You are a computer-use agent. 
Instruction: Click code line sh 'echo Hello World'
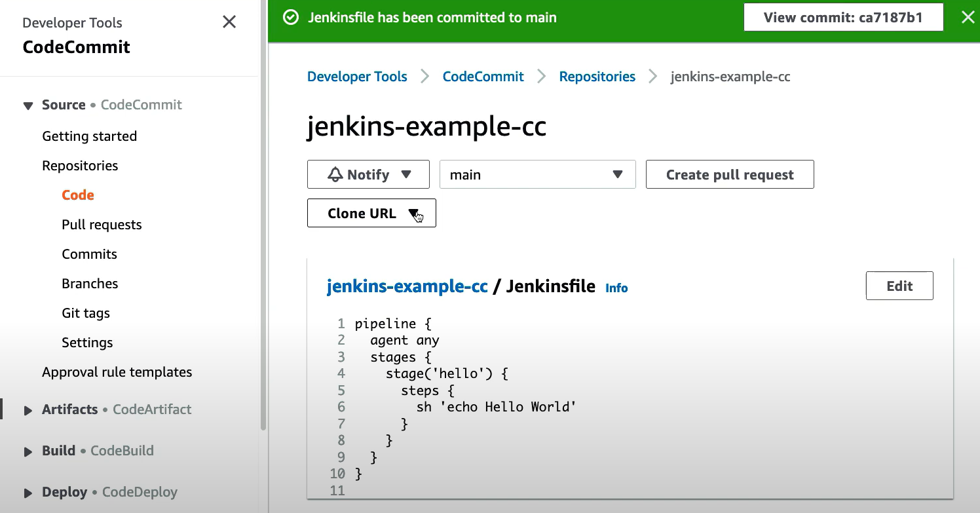pos(497,407)
